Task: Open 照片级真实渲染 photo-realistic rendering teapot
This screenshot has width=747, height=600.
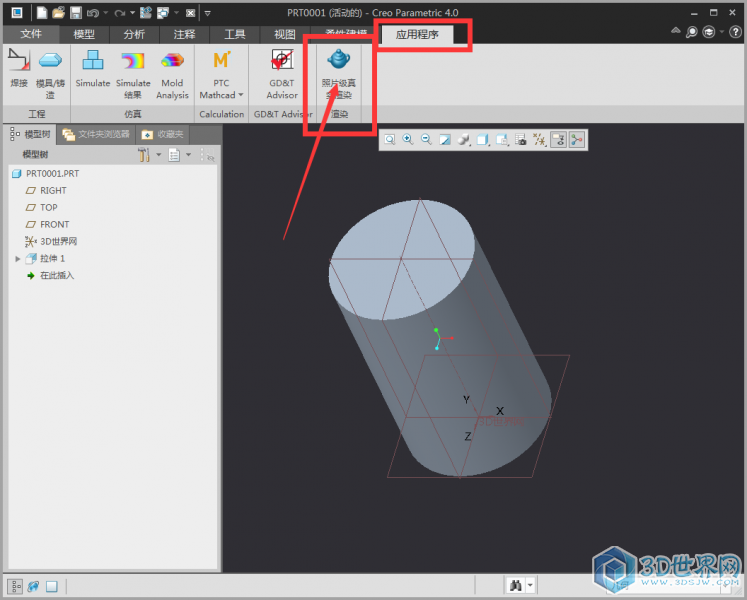Action: click(x=339, y=74)
